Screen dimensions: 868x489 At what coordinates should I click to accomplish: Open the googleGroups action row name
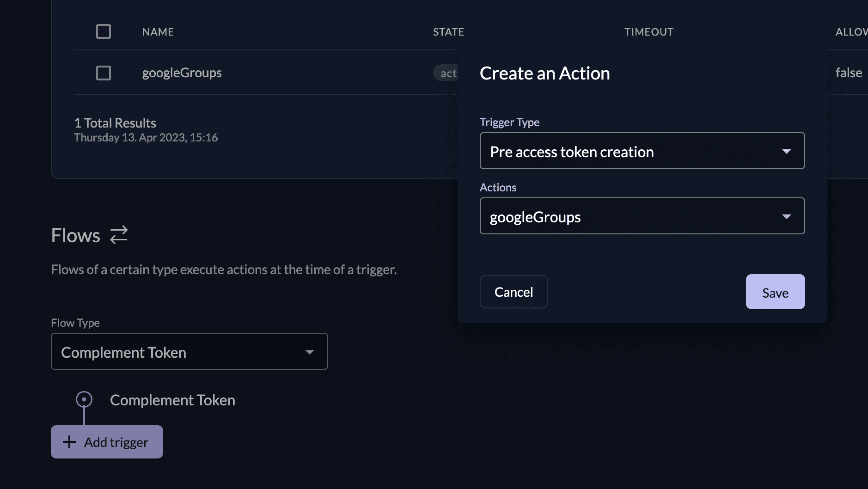pyautogui.click(x=182, y=73)
